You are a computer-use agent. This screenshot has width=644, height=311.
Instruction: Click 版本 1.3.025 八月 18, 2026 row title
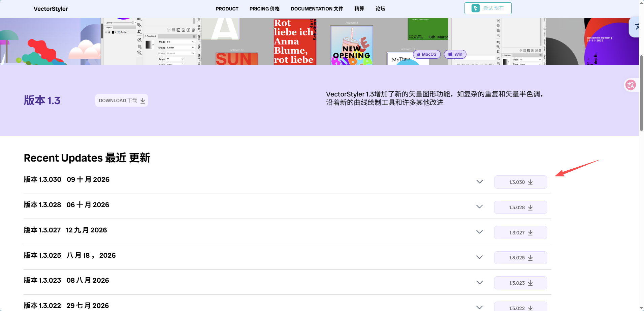coord(70,255)
